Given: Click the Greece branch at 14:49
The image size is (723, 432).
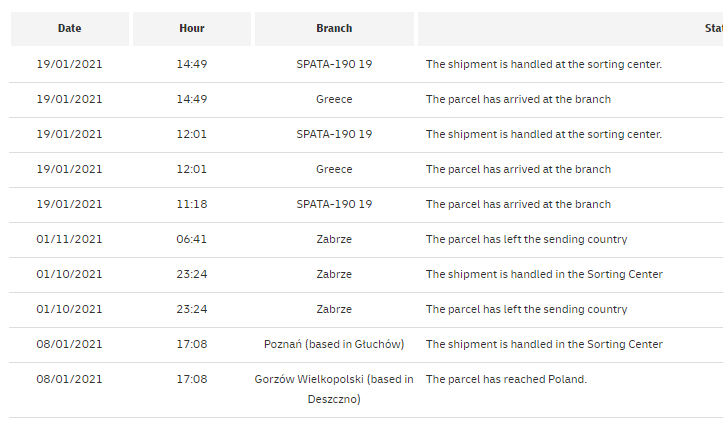Looking at the screenshot, I should pyautogui.click(x=334, y=100).
